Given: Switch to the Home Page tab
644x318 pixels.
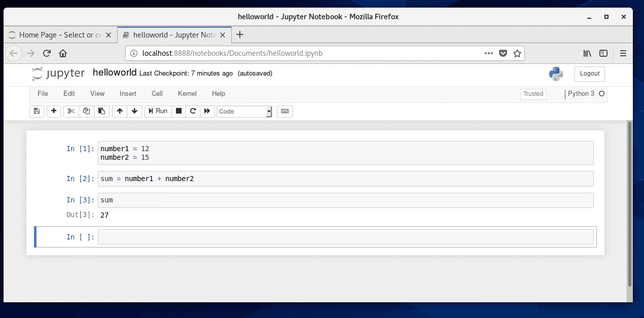Looking at the screenshot, I should point(56,35).
